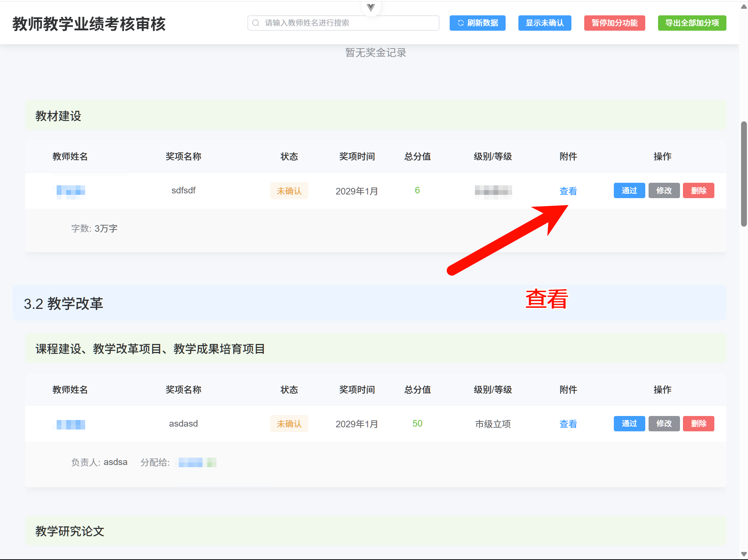Click 修改 for the sdfsdf record
This screenshot has height=560, width=748.
(664, 190)
